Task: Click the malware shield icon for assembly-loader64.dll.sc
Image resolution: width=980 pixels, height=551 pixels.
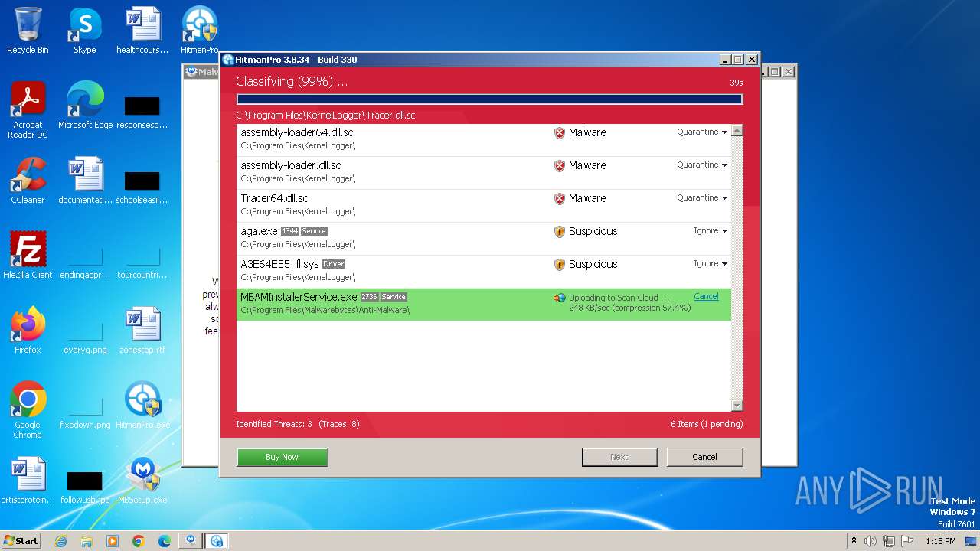Action: 560,132
